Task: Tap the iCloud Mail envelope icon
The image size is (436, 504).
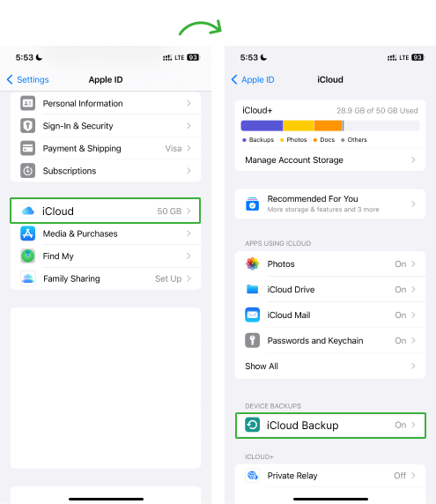Action: (252, 315)
